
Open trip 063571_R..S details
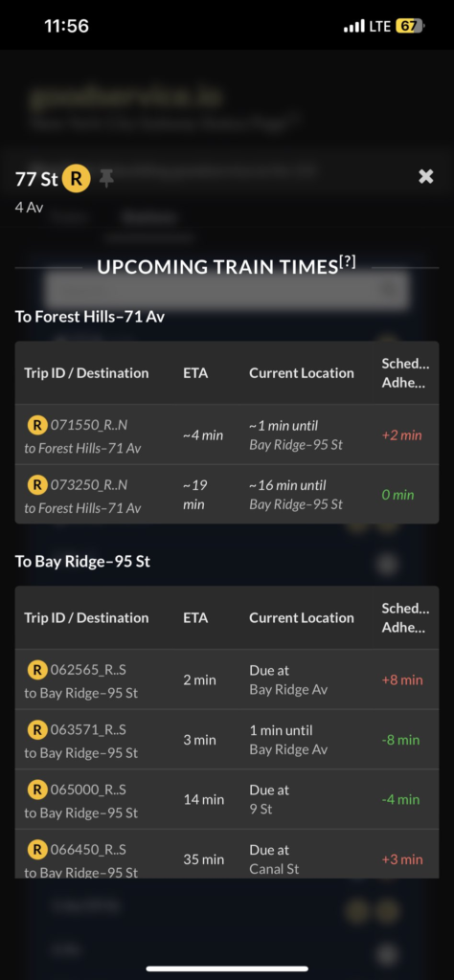click(x=227, y=740)
